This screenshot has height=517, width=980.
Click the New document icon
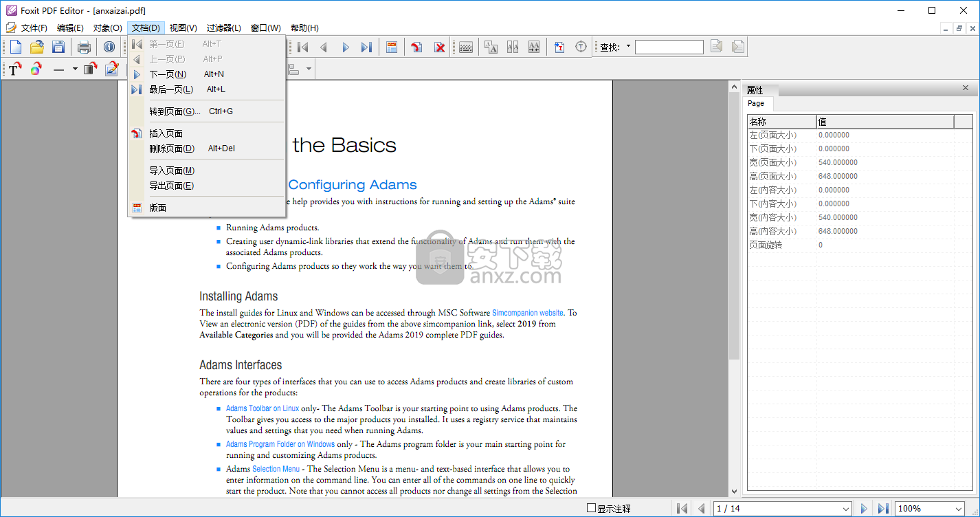tap(15, 47)
